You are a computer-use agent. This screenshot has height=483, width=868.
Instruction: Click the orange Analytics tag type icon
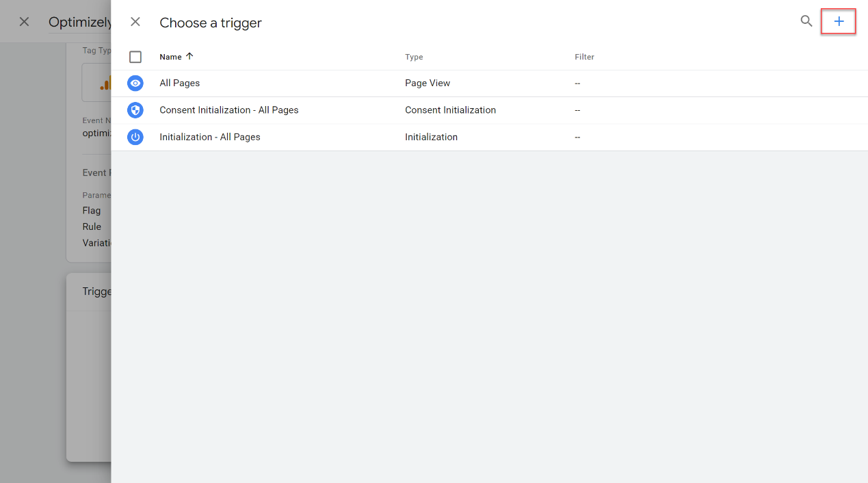coord(105,84)
